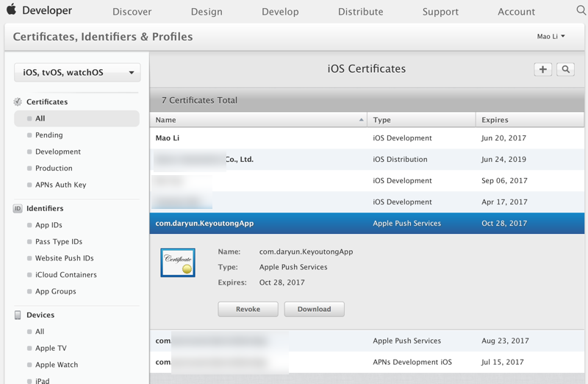Open the Discover menu

(x=132, y=12)
